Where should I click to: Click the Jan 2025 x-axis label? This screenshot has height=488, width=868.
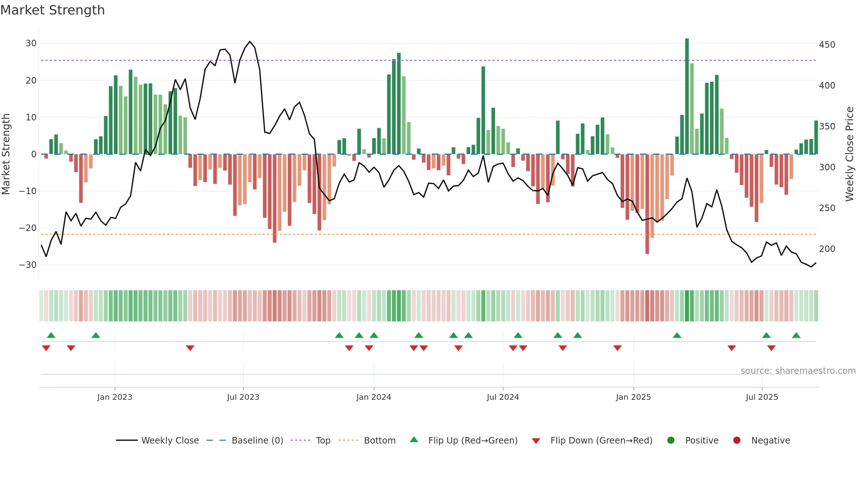click(x=633, y=397)
